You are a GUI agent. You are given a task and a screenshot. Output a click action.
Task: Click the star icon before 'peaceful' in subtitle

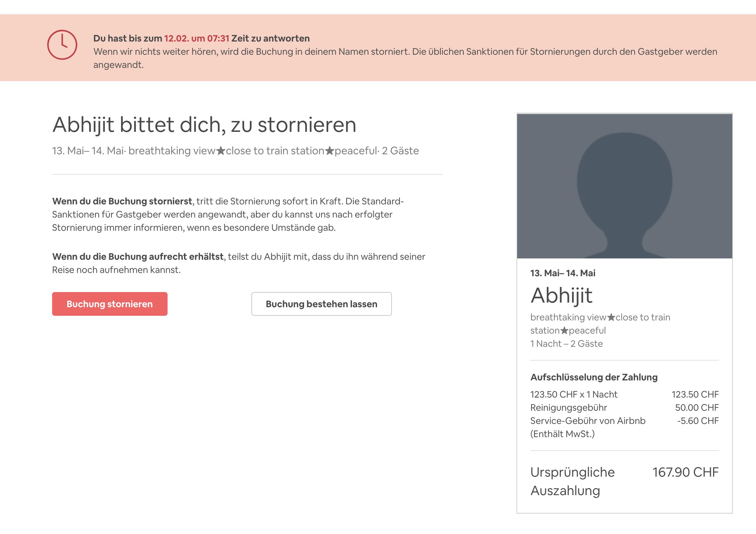330,151
